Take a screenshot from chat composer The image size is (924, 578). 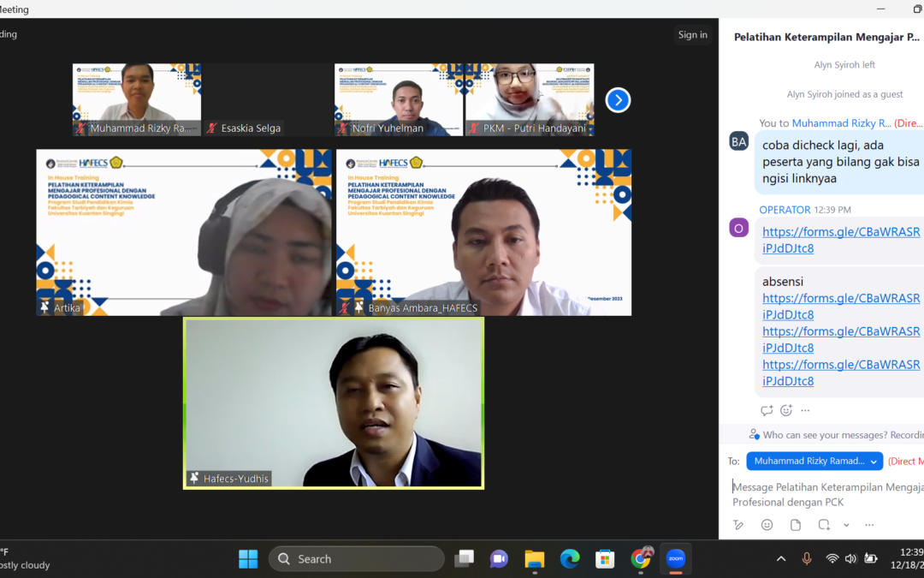824,525
